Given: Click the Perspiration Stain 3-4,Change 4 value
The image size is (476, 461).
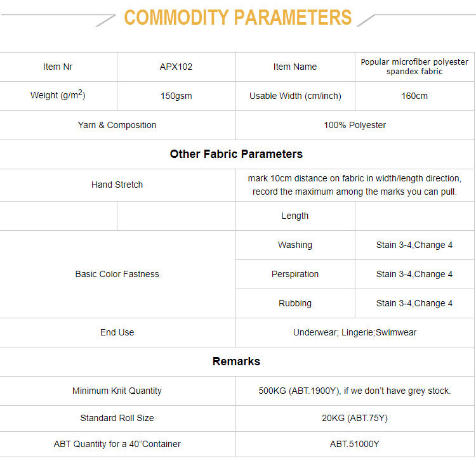Looking at the screenshot, I should pos(414,274).
